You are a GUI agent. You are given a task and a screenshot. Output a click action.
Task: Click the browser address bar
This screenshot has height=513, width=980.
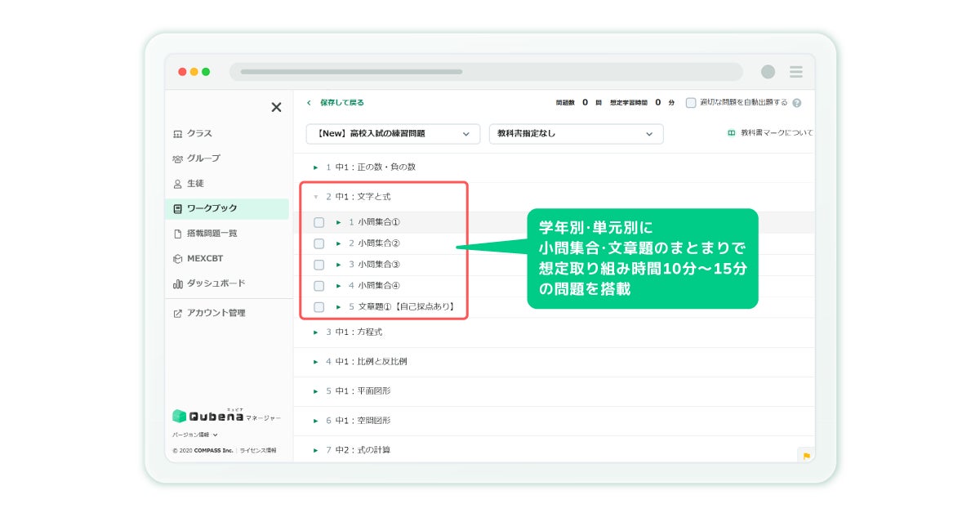click(486, 72)
